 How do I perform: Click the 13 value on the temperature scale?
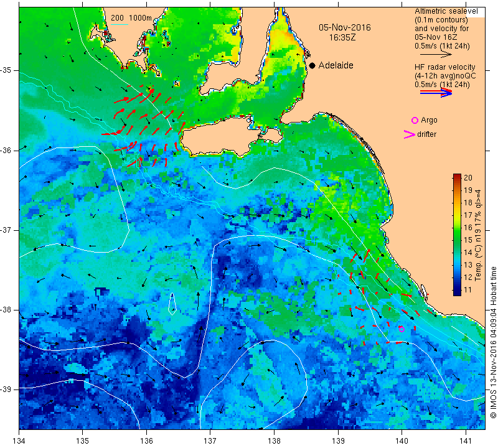pos(468,265)
